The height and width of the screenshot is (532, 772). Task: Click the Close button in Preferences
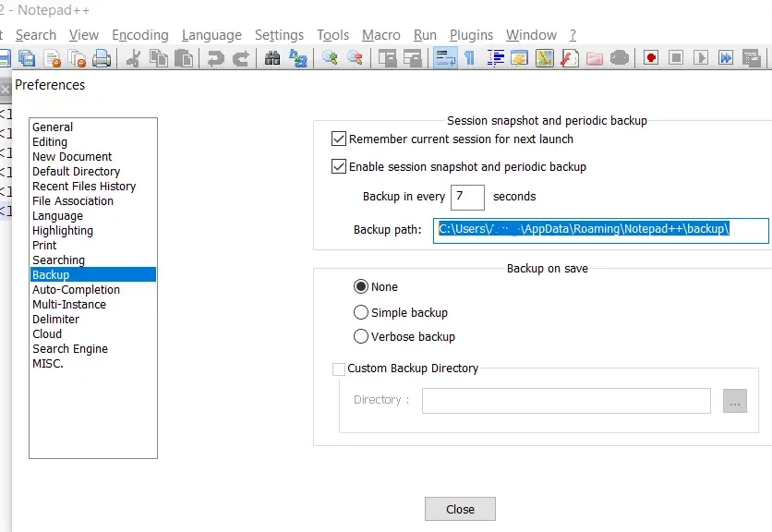pos(459,509)
